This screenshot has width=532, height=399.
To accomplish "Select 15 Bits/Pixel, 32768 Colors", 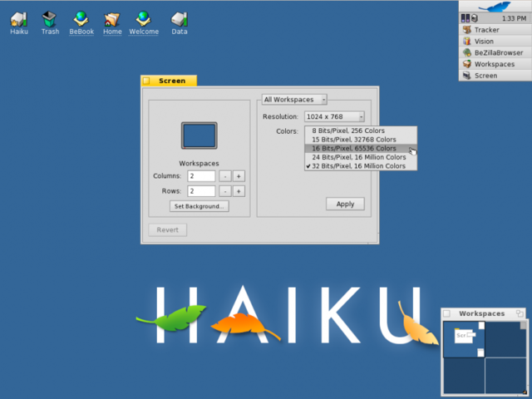I will tap(361, 140).
